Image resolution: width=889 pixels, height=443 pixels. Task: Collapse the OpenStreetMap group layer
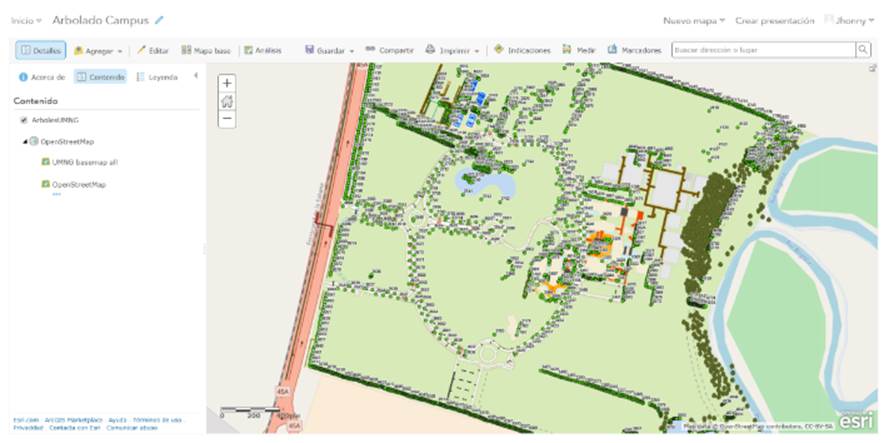(24, 141)
